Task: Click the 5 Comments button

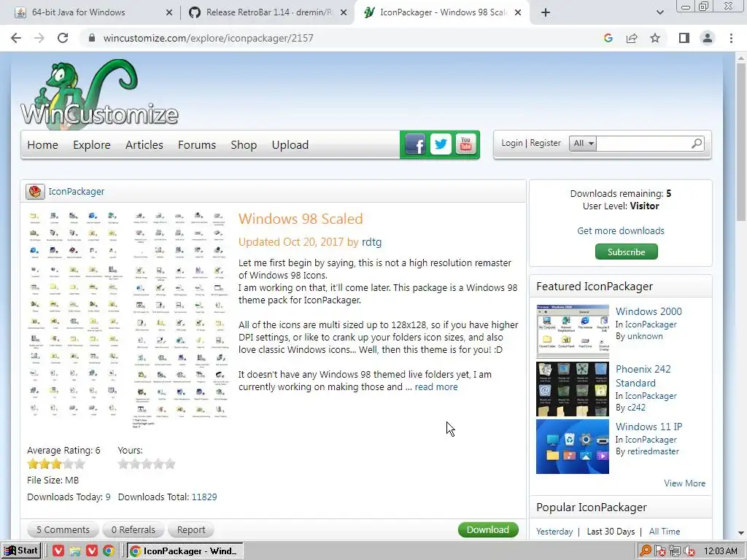Action: tap(63, 530)
